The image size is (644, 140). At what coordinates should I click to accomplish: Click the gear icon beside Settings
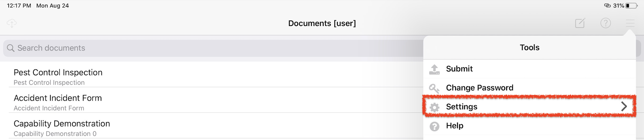pos(434,107)
